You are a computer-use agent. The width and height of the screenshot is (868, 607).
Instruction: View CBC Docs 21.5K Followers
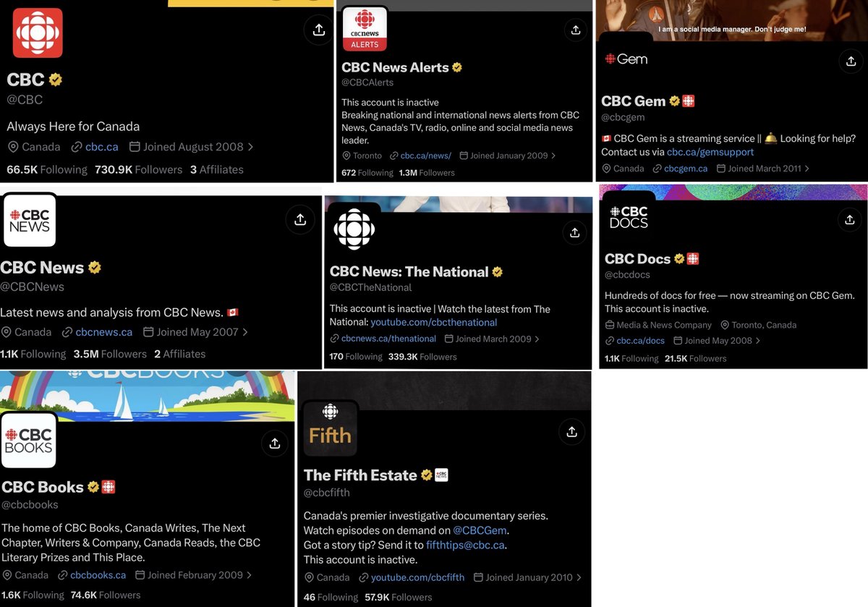(696, 359)
